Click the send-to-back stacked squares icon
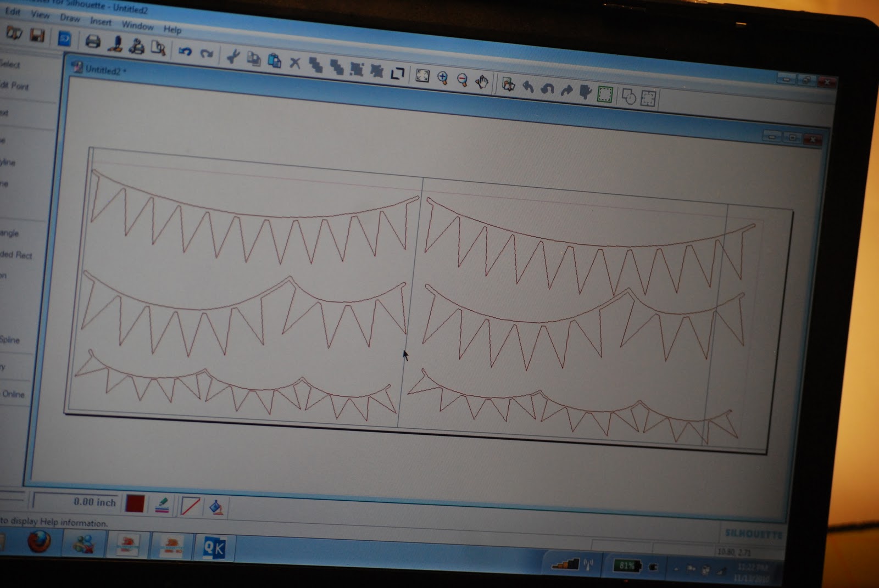 (x=337, y=67)
